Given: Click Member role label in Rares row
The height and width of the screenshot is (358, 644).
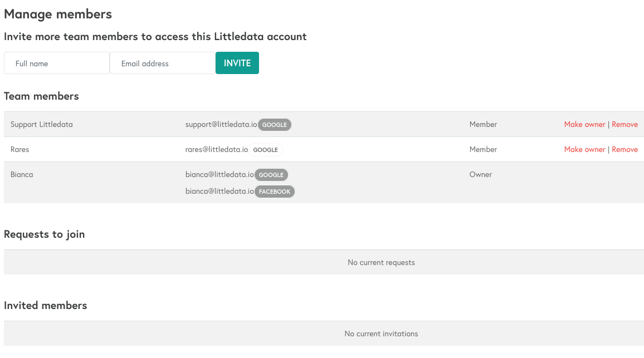Looking at the screenshot, I should tap(483, 149).
